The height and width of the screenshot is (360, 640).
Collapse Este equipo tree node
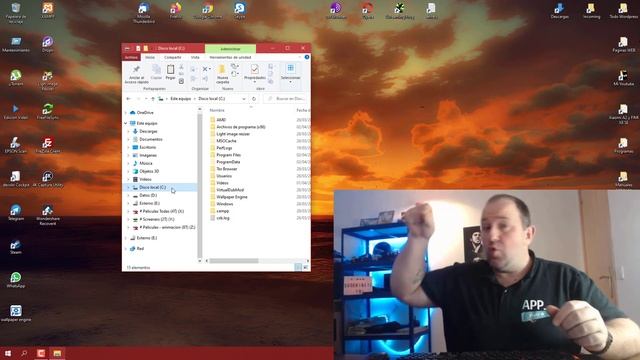(126, 123)
